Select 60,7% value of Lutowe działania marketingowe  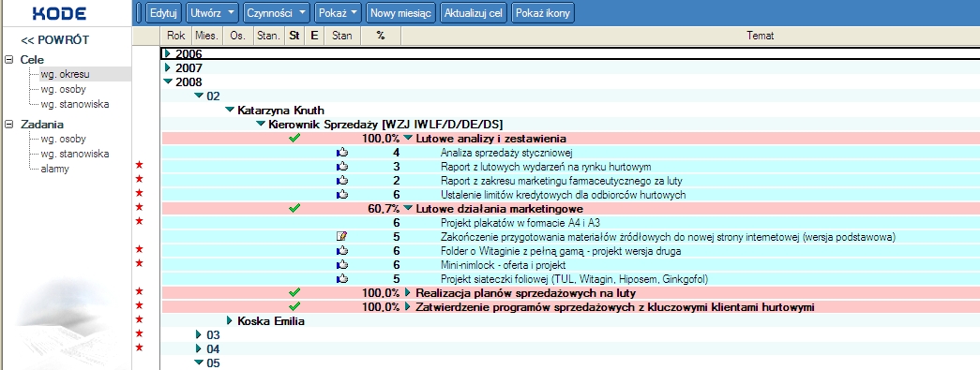pos(384,208)
